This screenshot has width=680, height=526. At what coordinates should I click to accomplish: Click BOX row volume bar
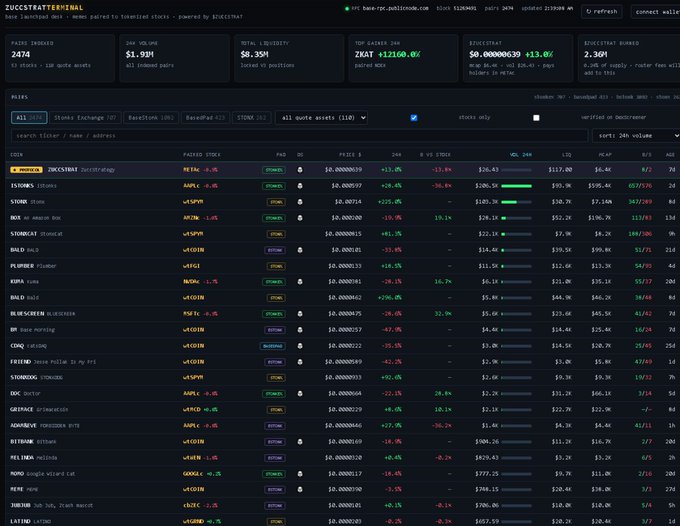(516, 218)
